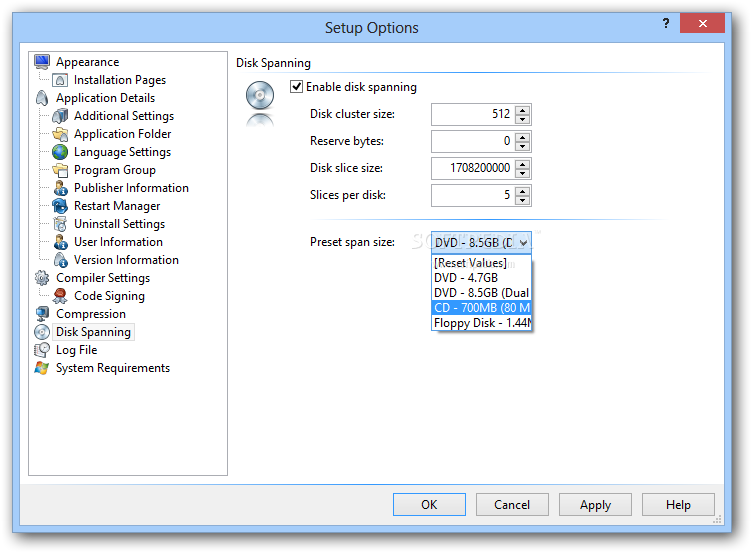Select Restart Manager in the tree
The image size is (752, 553).
(x=117, y=206)
